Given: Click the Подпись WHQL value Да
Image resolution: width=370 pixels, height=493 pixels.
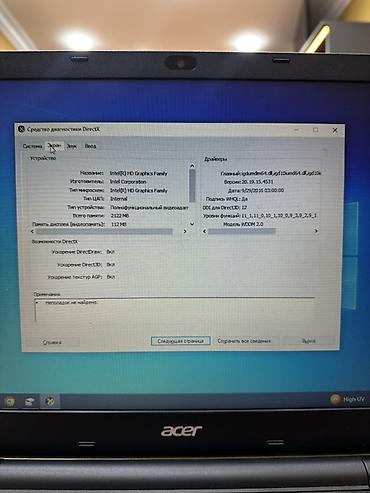Looking at the screenshot, I should click(244, 199).
